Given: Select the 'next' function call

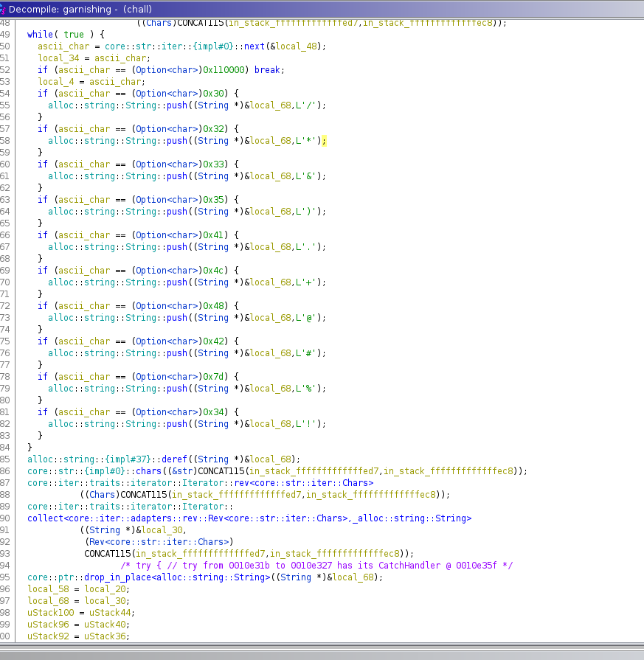Looking at the screenshot, I should (255, 46).
